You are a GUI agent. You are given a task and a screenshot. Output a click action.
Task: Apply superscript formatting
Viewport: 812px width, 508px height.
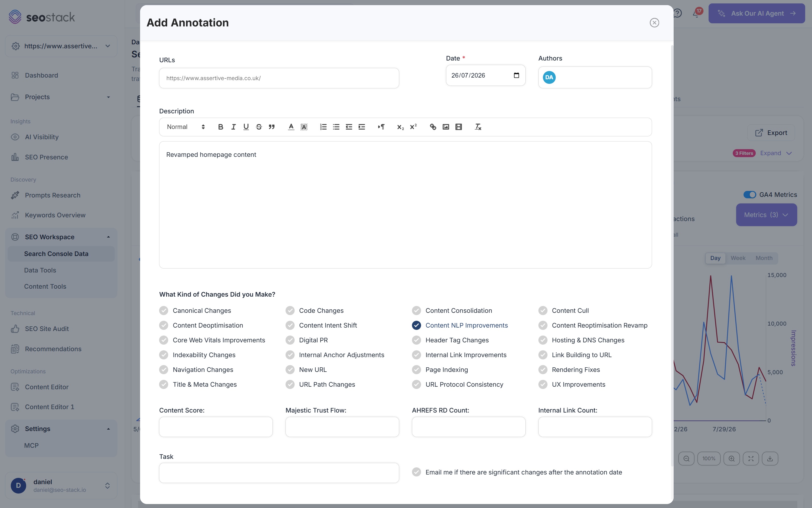(413, 127)
